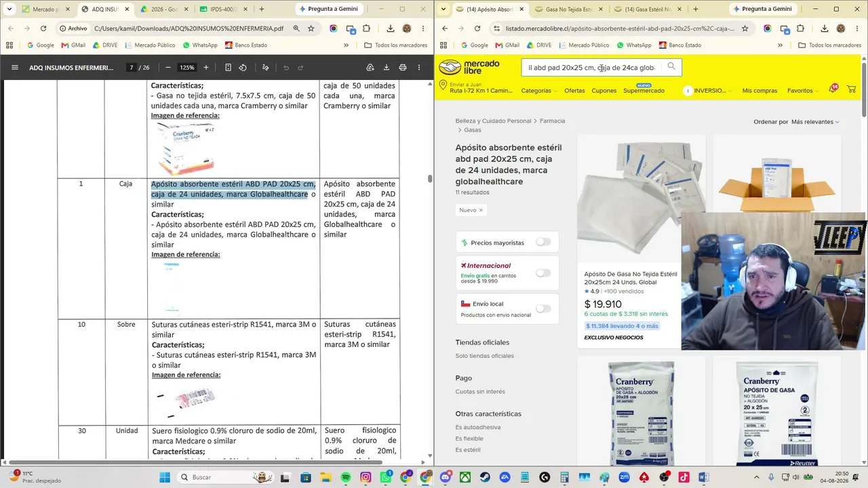The image size is (868, 488).
Task: Open Apósito De Gasa No Tejida Estéril listing
Action: click(631, 278)
